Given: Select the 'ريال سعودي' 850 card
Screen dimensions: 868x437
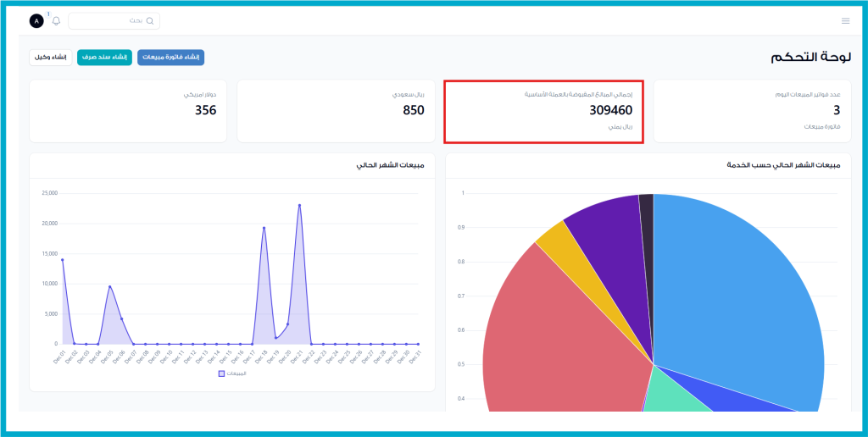Looking at the screenshot, I should (x=336, y=111).
